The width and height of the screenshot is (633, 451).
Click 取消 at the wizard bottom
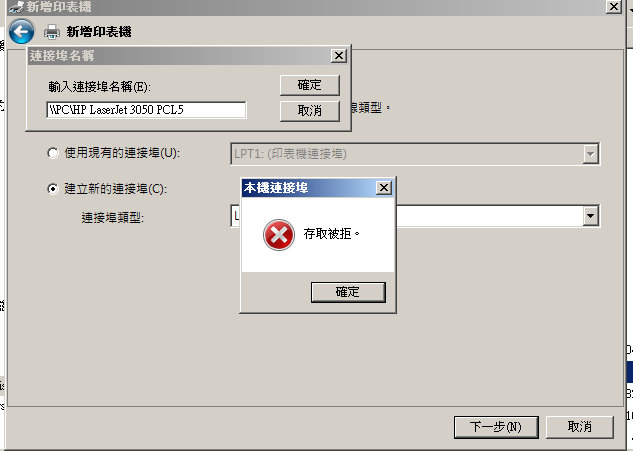coord(580,427)
